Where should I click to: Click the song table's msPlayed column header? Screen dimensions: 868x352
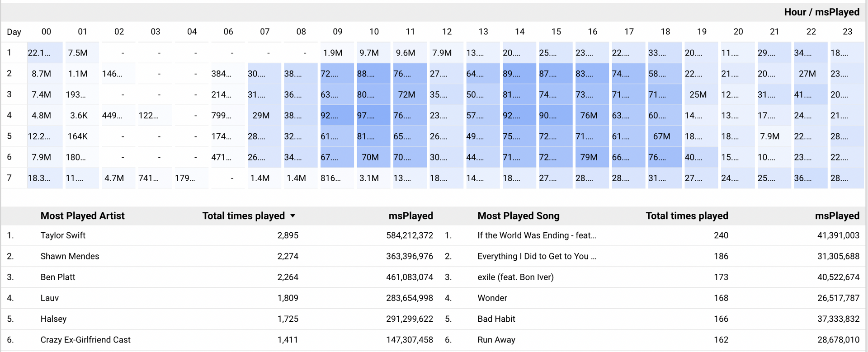pos(837,216)
